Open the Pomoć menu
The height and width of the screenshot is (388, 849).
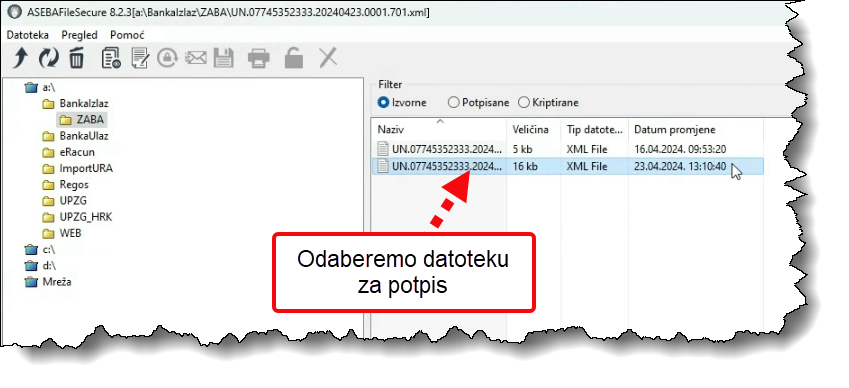[127, 35]
